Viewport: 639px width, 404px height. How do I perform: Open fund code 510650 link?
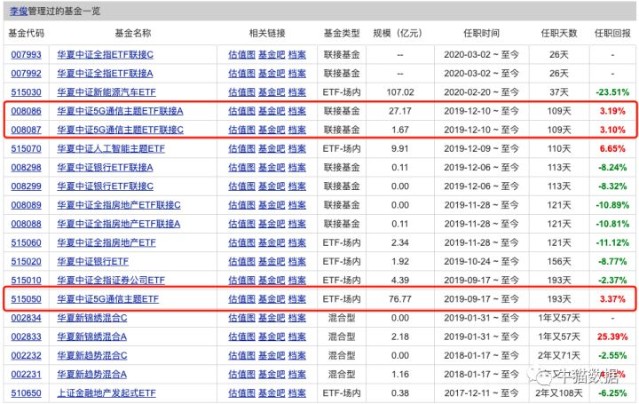click(26, 393)
